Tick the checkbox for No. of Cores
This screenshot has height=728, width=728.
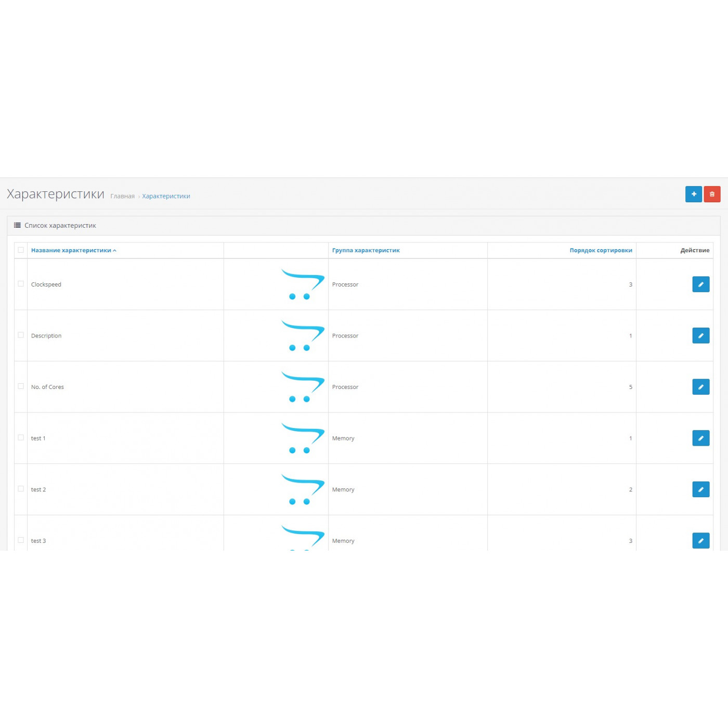[21, 386]
